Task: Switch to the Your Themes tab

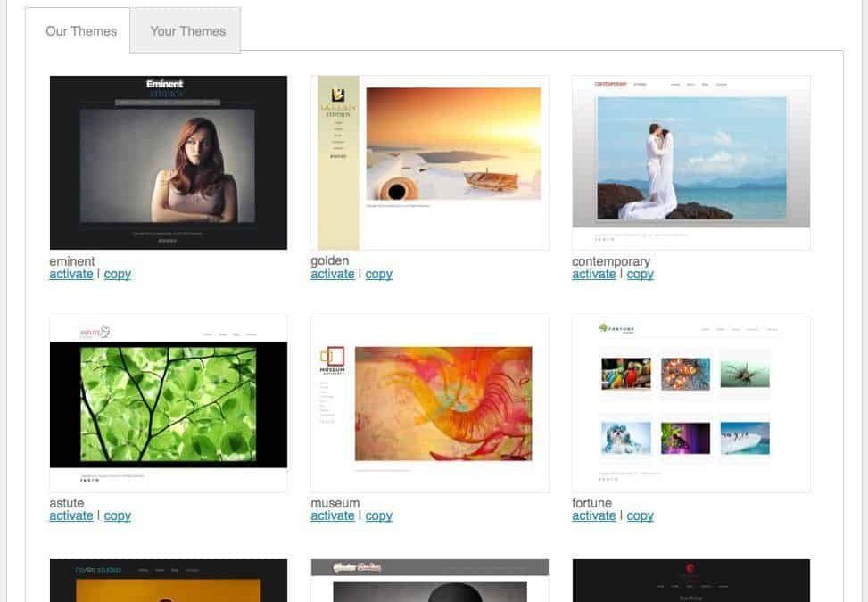Action: [x=187, y=31]
